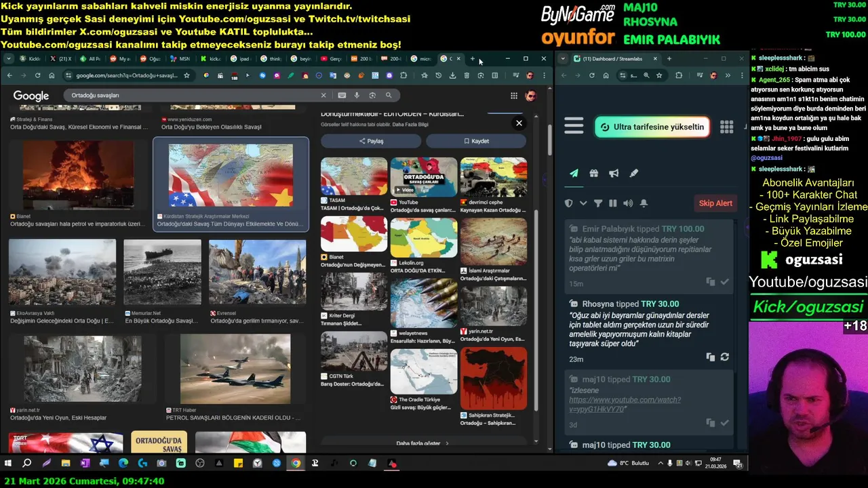Screen dimensions: 868x488
Task: Click the Google search magnifier button
Action: 389,96
